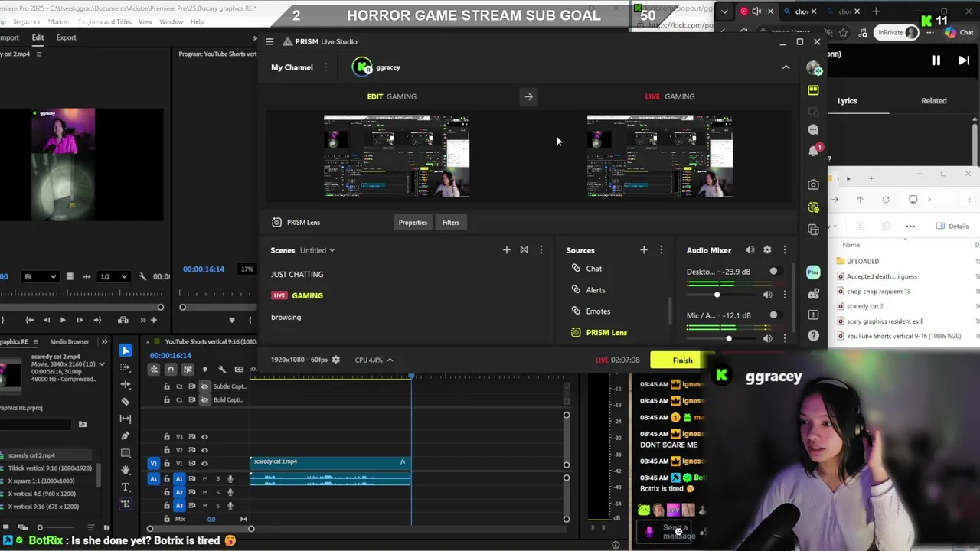Open timeline wrench settings in Premiere
980x551 pixels.
[221, 369]
